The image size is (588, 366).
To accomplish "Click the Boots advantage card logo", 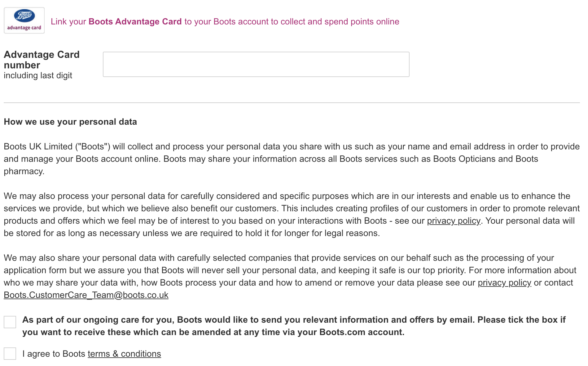I will pos(24,20).
